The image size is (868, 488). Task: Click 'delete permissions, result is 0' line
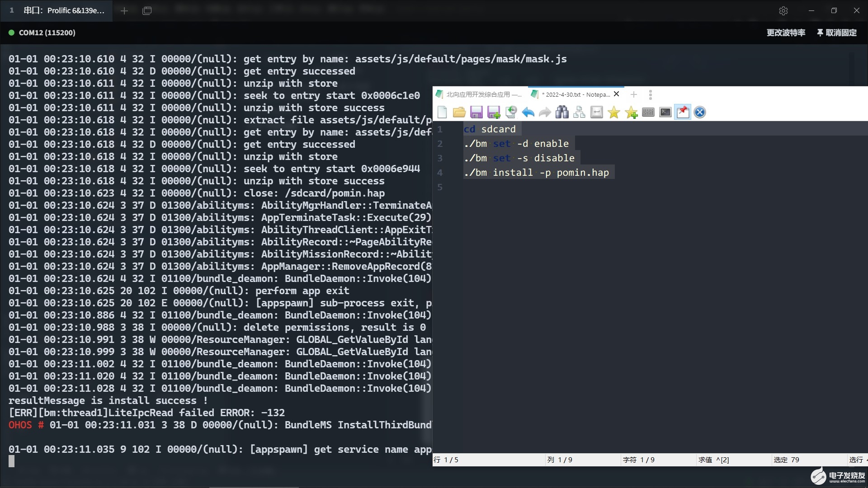pos(217,328)
